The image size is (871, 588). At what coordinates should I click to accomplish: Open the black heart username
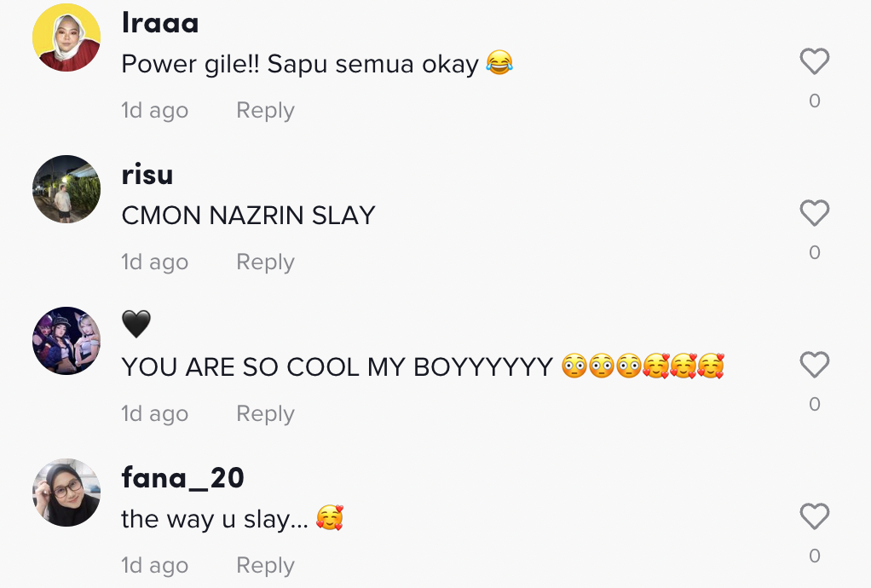[x=136, y=324]
